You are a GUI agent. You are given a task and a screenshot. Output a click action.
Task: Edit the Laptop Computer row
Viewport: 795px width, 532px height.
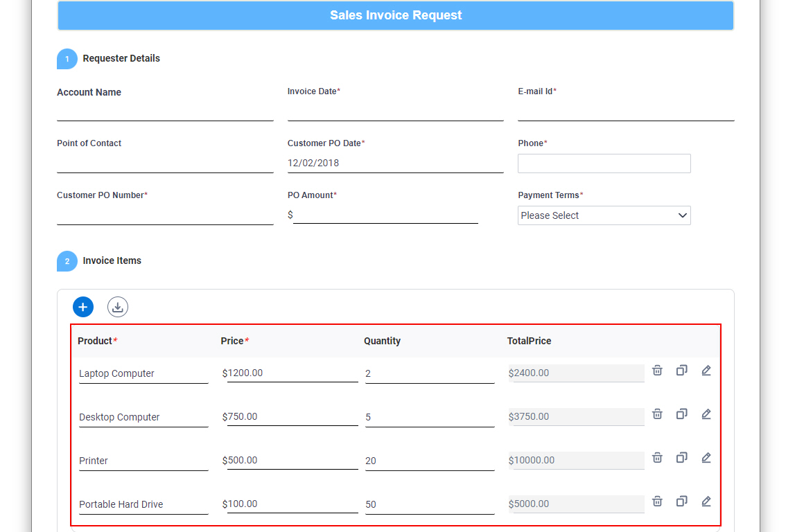point(706,371)
